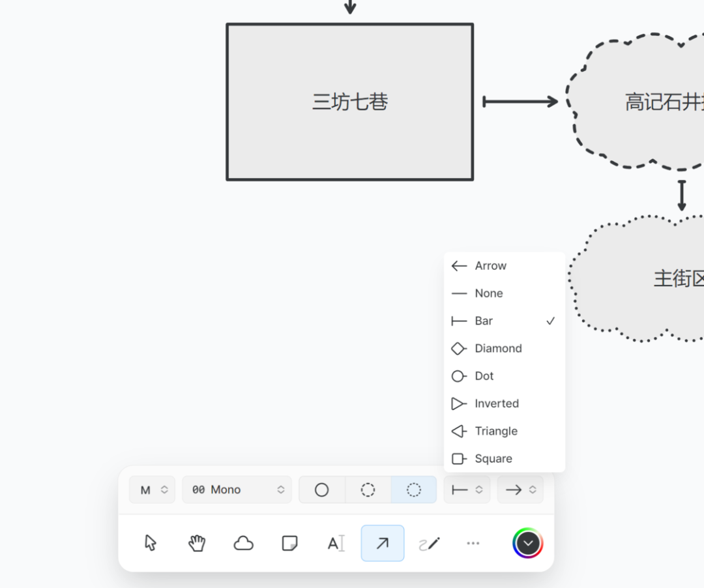Select the freehand draw pen tool
704x588 pixels.
tap(429, 543)
